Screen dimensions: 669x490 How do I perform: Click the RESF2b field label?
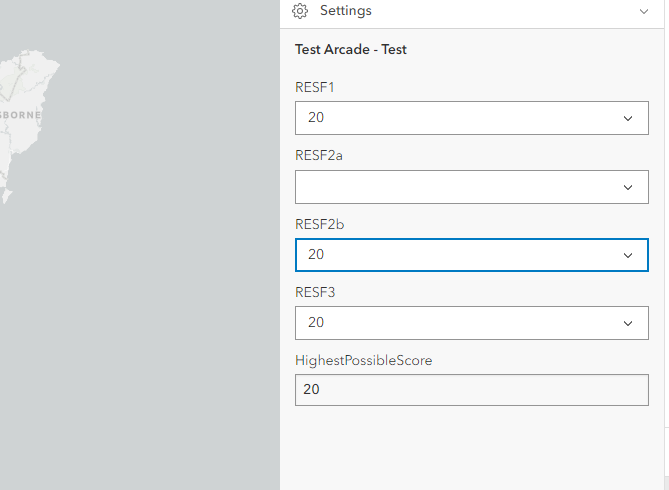pyautogui.click(x=319, y=224)
